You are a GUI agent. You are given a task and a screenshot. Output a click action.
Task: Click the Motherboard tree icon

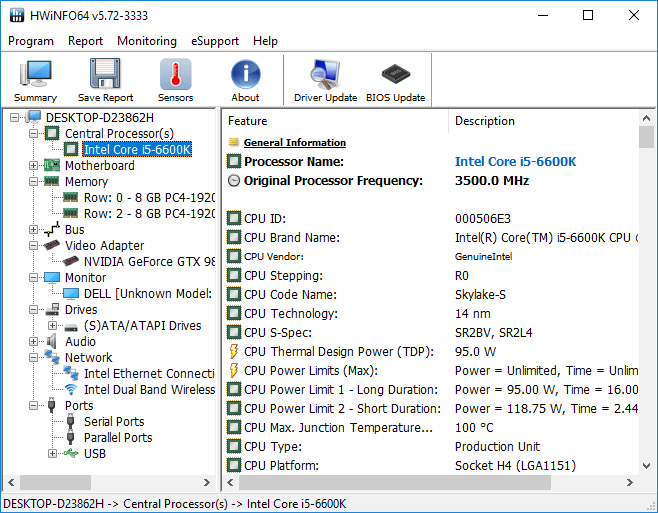click(52, 165)
